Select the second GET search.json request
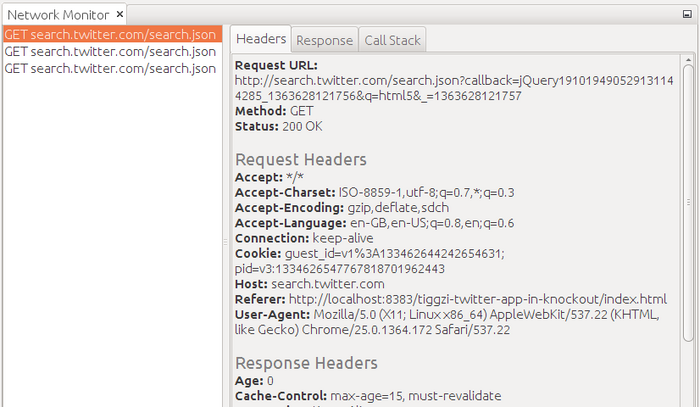Viewport: 700px width, 407px height. [112, 51]
